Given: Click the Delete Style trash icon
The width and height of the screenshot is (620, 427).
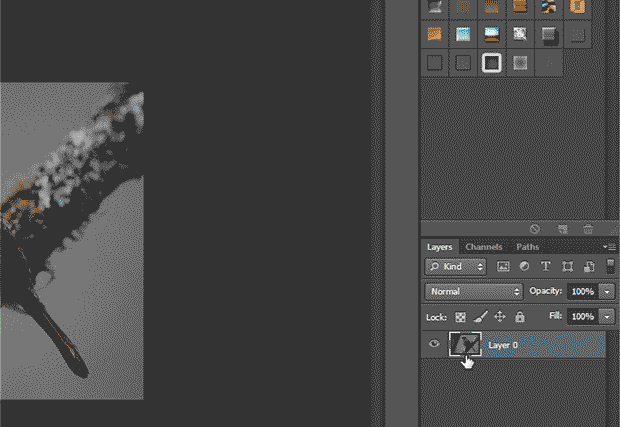Looking at the screenshot, I should pyautogui.click(x=588, y=229).
